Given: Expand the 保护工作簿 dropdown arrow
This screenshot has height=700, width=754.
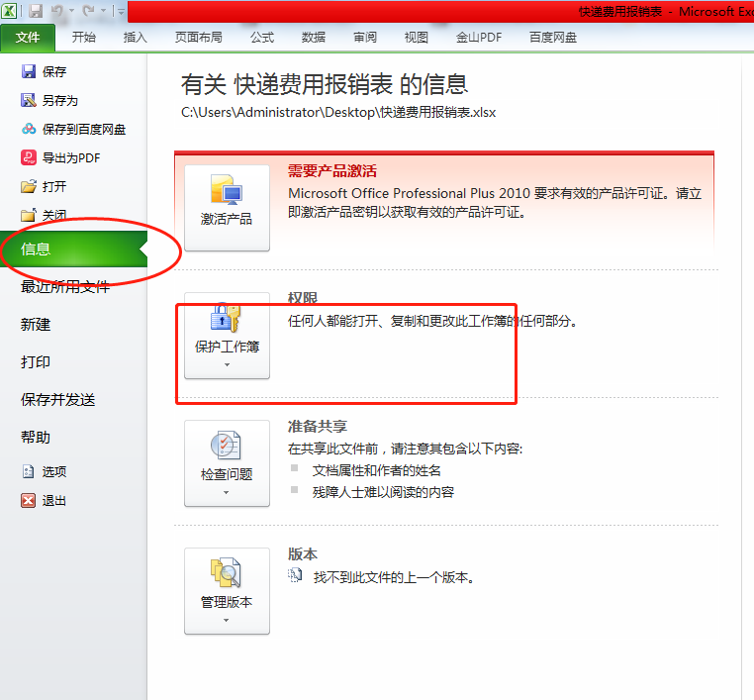Looking at the screenshot, I should click(x=227, y=365).
